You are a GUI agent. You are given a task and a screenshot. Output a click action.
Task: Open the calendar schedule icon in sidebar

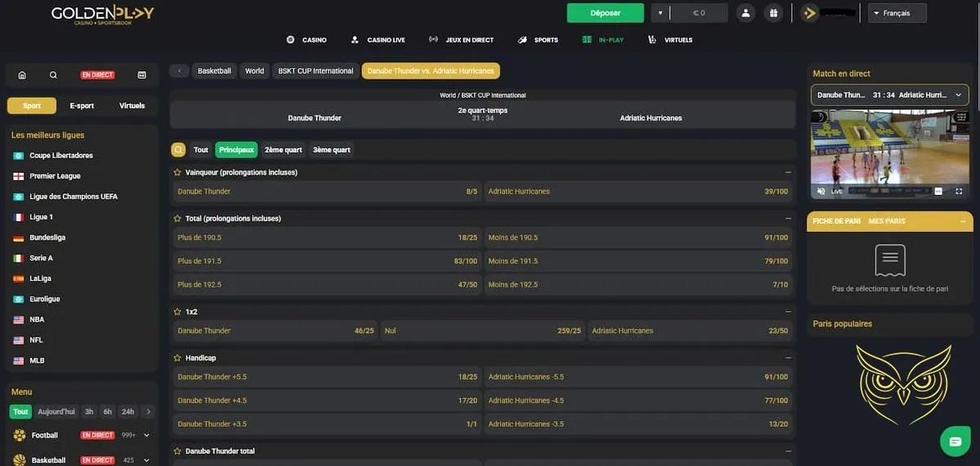pos(142,75)
